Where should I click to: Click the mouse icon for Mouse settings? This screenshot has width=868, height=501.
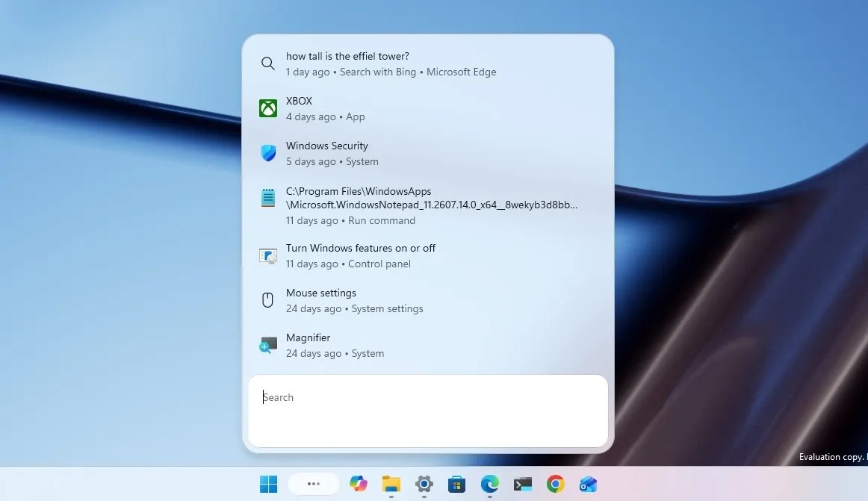click(x=267, y=300)
